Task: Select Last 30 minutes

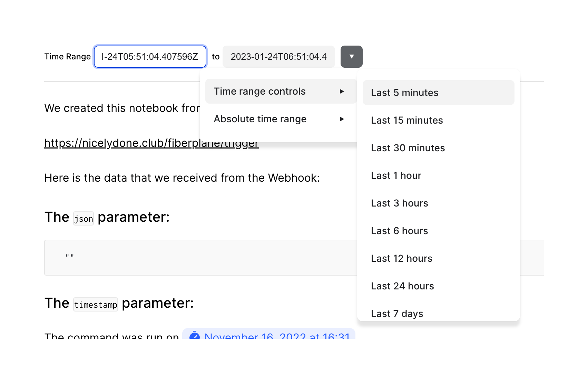Action: 408,148
